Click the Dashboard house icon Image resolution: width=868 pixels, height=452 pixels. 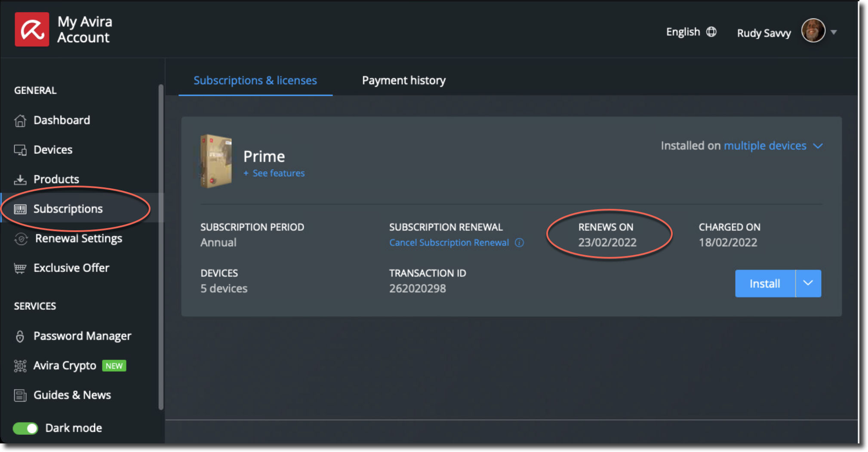[x=20, y=121]
